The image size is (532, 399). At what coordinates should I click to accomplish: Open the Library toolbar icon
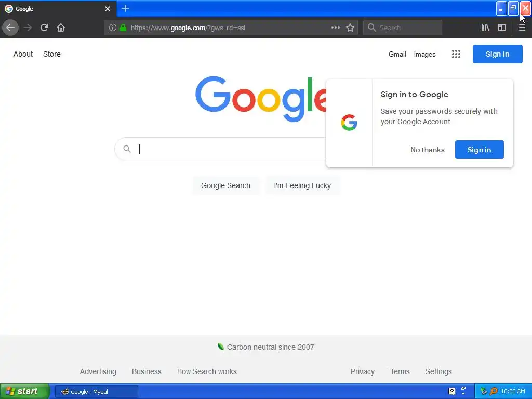(x=485, y=28)
